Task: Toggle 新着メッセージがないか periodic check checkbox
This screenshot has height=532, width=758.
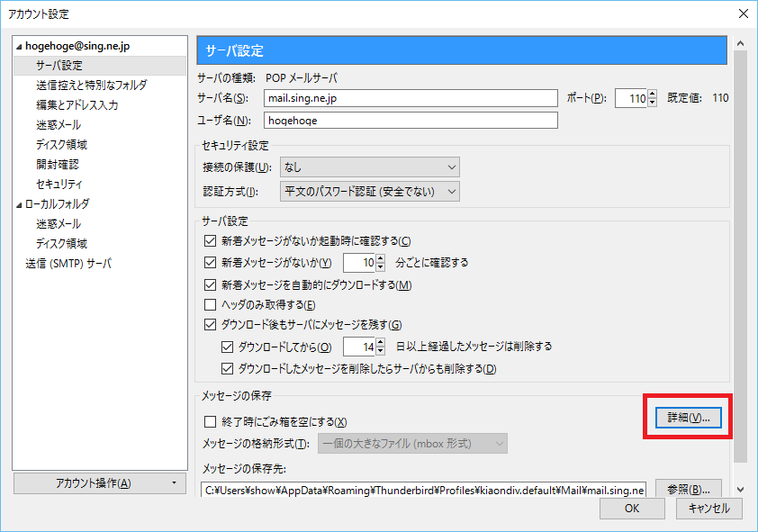Action: click(211, 262)
